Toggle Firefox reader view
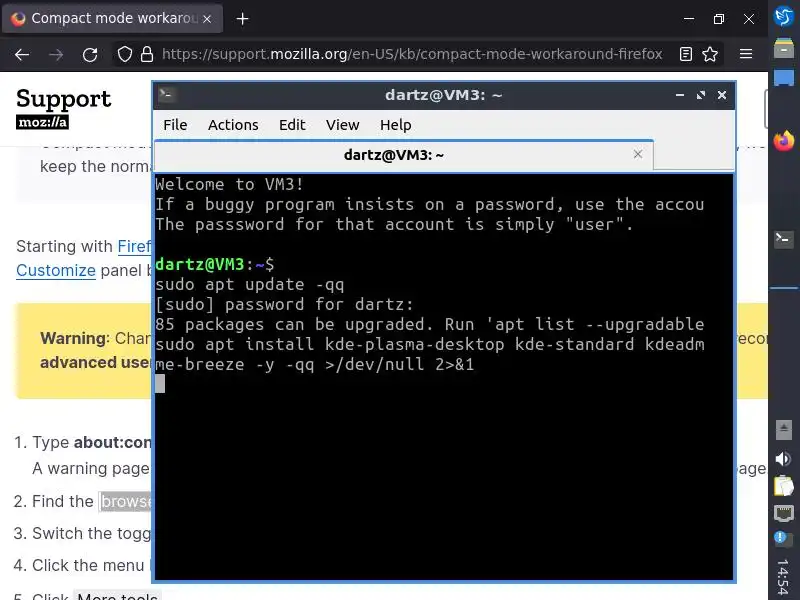This screenshot has height=600, width=800. (x=686, y=54)
